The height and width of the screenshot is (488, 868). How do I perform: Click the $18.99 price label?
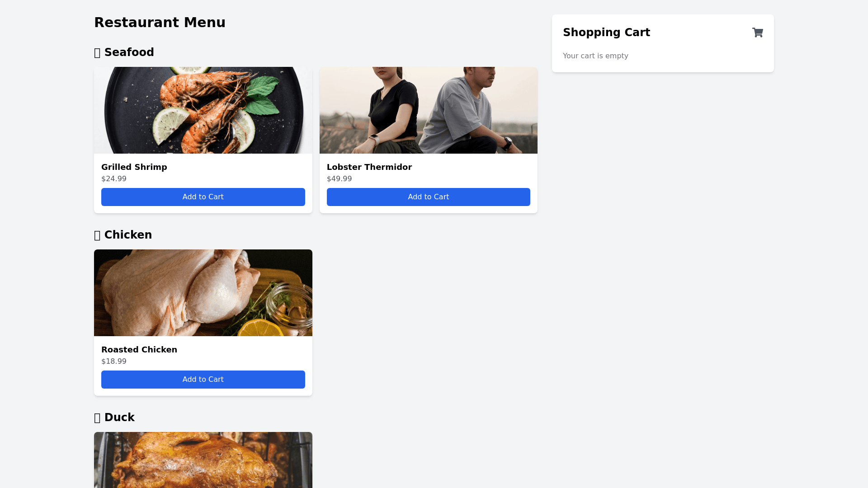[x=114, y=361]
